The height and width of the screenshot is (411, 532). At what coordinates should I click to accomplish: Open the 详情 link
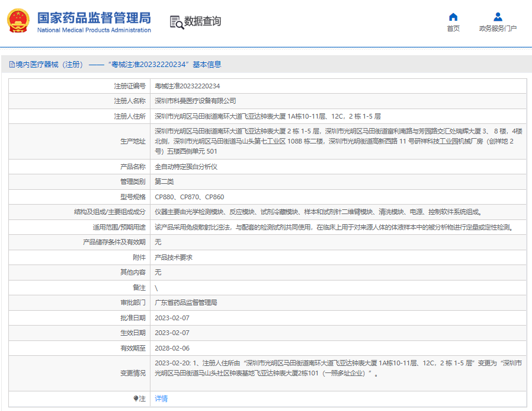pyautogui.click(x=161, y=399)
